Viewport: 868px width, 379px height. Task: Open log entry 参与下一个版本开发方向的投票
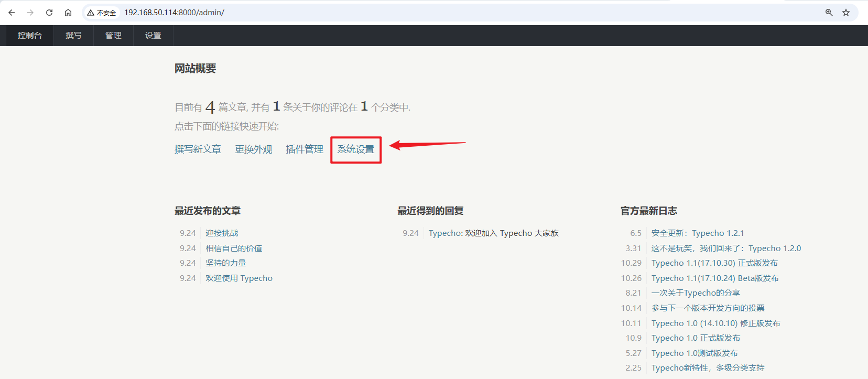tap(708, 308)
